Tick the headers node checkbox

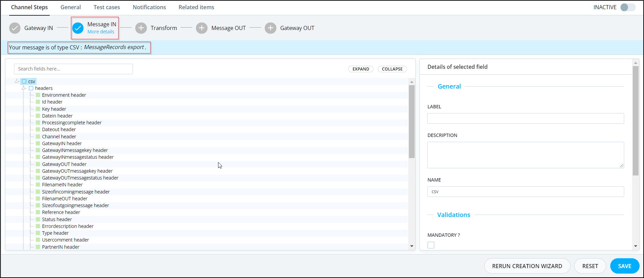[x=31, y=88]
